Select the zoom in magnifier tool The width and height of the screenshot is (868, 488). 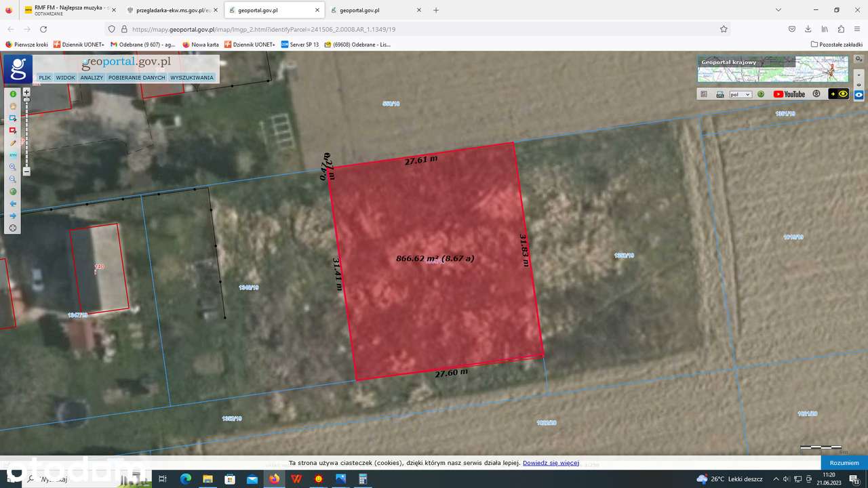(x=13, y=167)
